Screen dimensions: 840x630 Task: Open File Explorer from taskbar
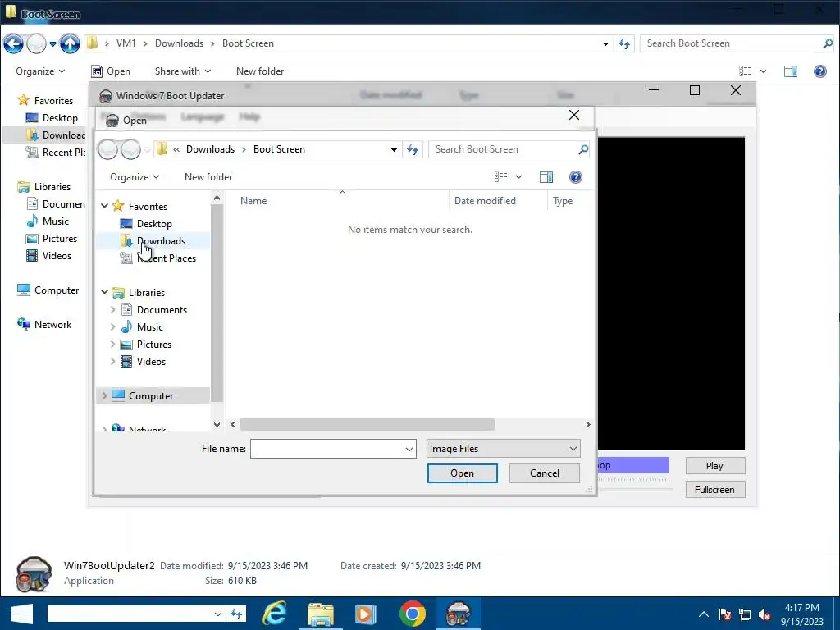[x=321, y=614]
